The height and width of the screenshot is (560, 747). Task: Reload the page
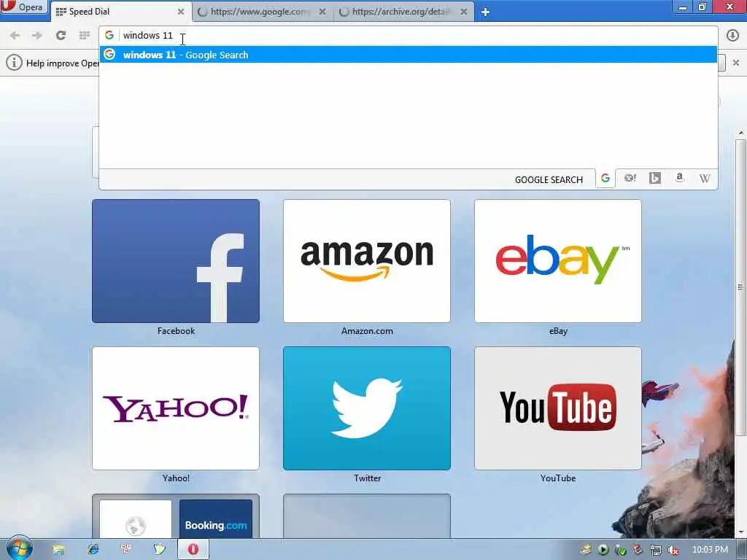click(61, 35)
